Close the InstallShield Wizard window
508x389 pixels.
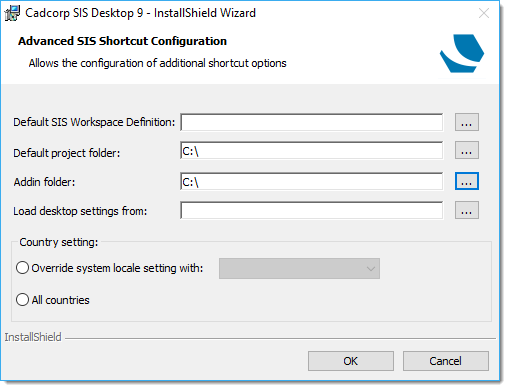pos(484,13)
